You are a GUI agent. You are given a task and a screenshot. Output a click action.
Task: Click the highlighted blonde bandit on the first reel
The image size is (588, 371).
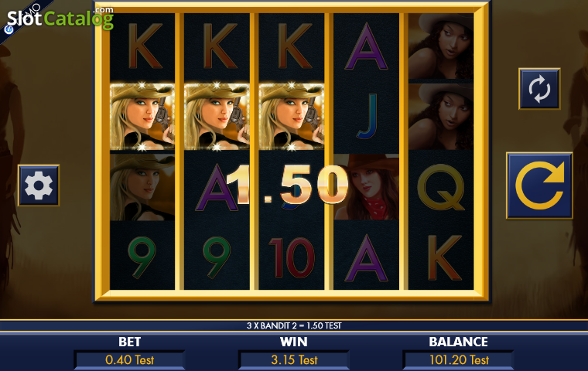[142, 117]
